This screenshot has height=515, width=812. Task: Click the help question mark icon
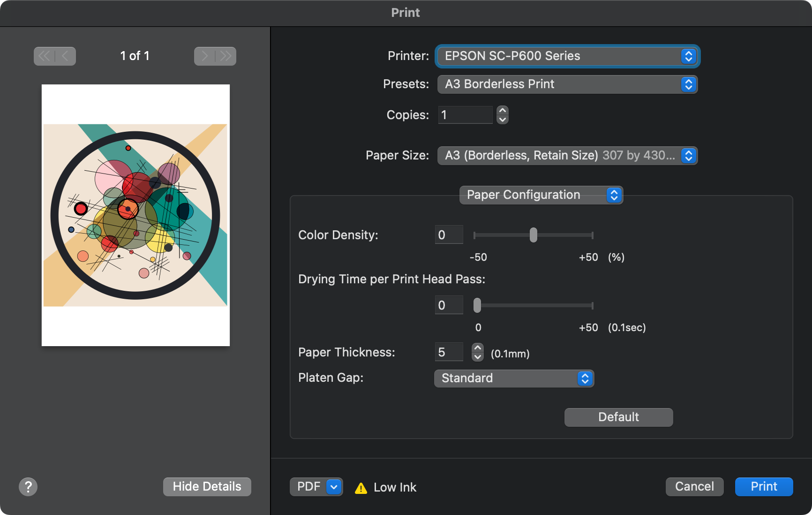(28, 487)
